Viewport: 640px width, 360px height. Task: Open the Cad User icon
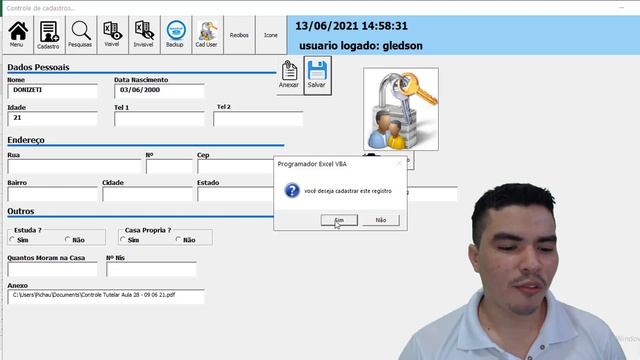tap(207, 35)
